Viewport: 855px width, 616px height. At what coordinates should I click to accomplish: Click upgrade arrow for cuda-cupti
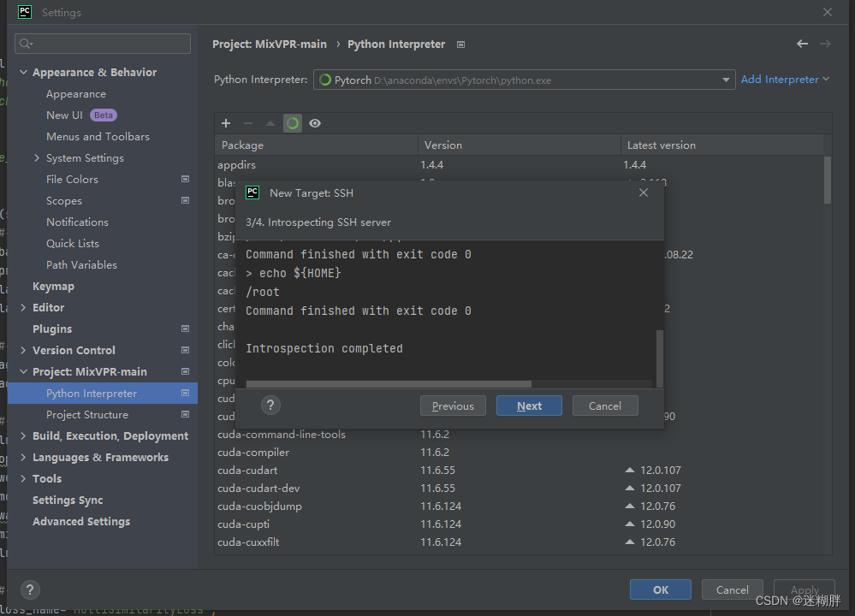[x=630, y=524]
